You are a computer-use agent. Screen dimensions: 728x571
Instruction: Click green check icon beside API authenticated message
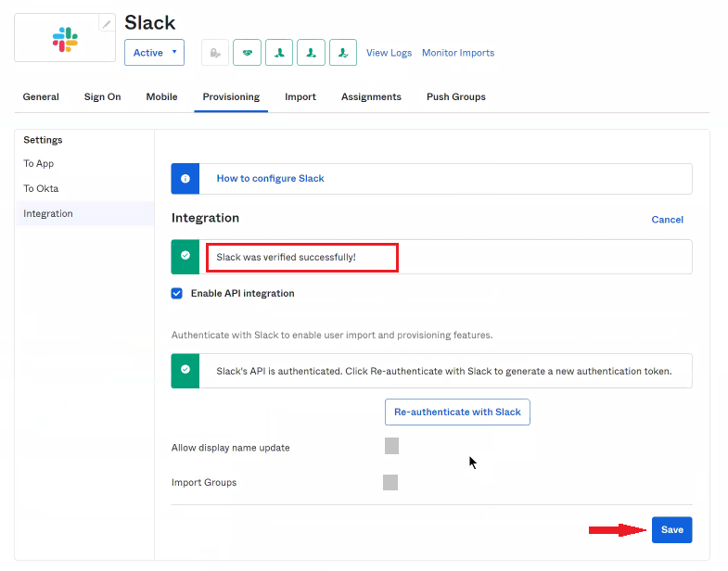[x=185, y=370]
